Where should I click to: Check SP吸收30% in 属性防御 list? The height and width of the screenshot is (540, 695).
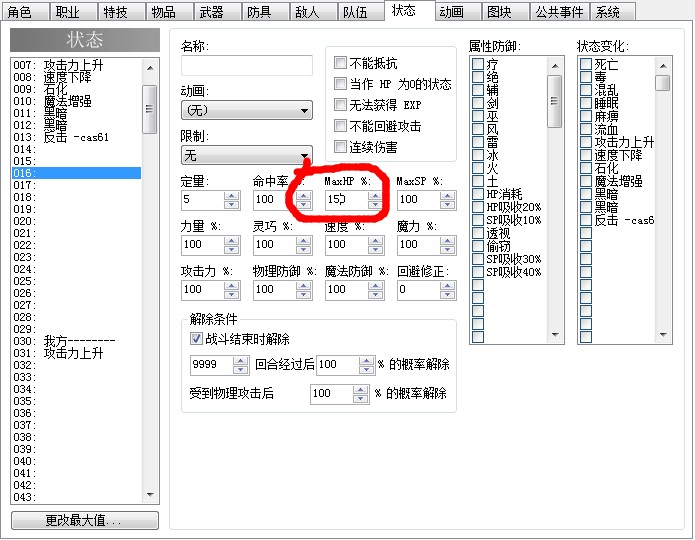[478, 258]
